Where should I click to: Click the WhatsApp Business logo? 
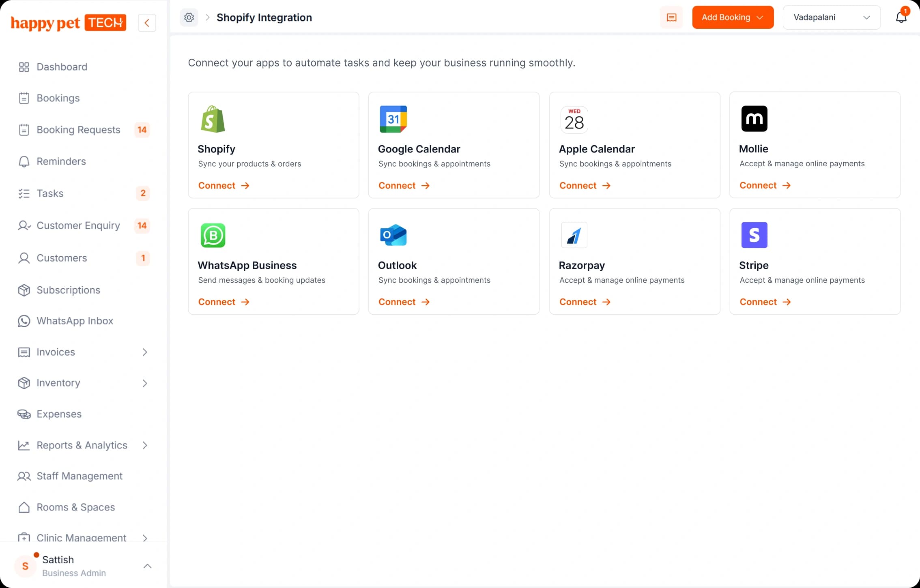click(x=213, y=235)
